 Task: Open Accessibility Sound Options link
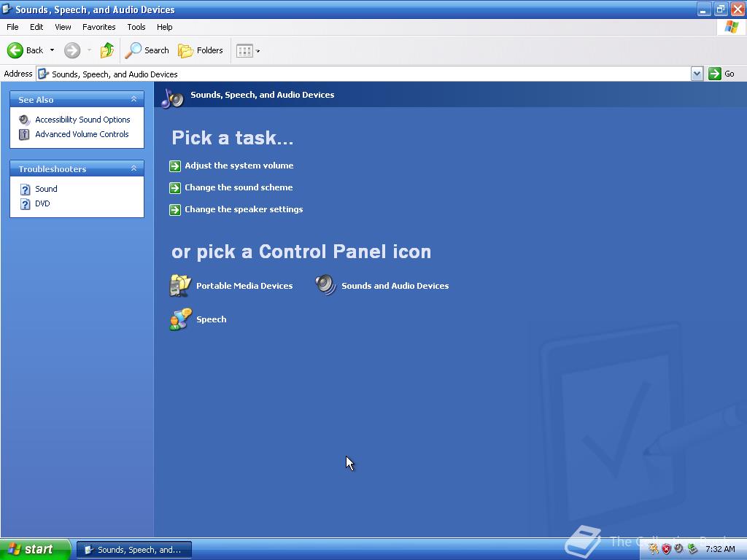pyautogui.click(x=82, y=120)
